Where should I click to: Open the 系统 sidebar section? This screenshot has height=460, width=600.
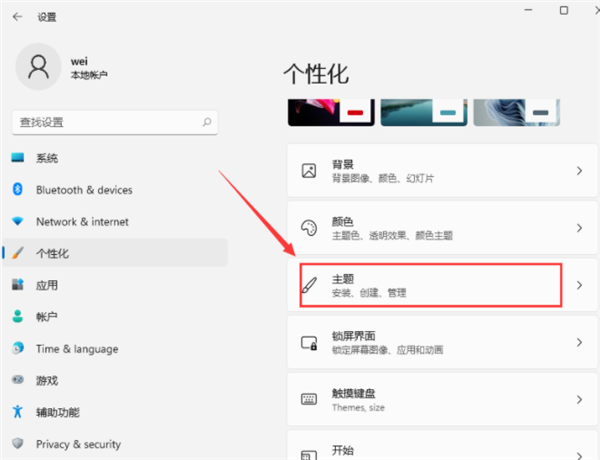click(x=46, y=158)
